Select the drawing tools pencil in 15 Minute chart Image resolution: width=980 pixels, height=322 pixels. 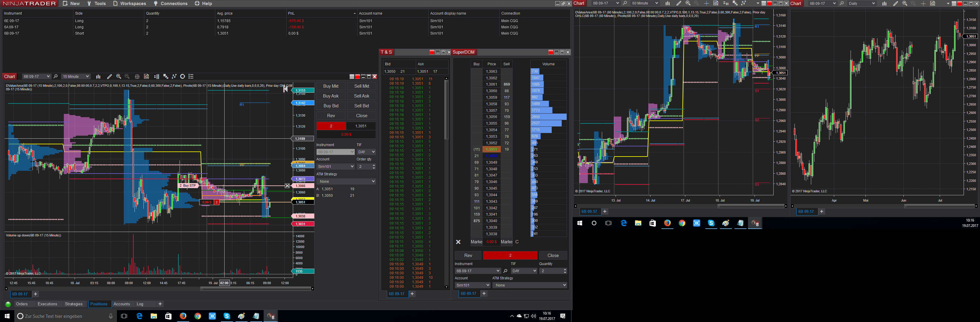(x=109, y=77)
